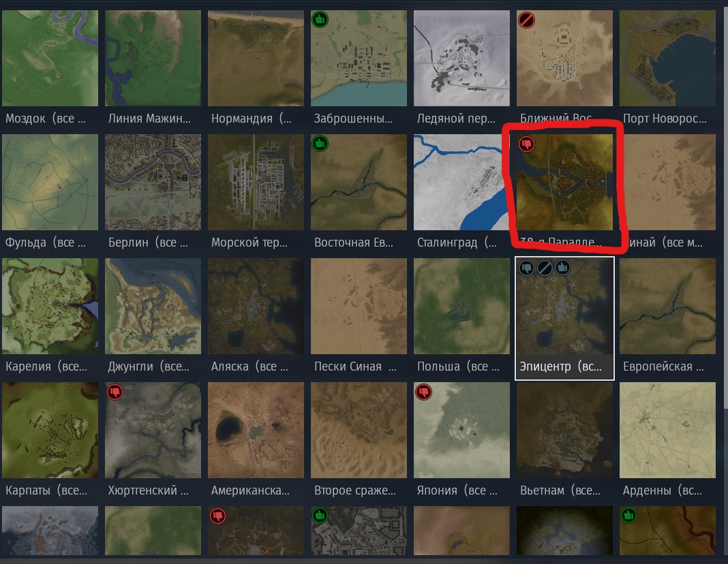Screen dimensions: 728x564
Task: Select the Карелия map thumbnail
Action: (x=50, y=306)
